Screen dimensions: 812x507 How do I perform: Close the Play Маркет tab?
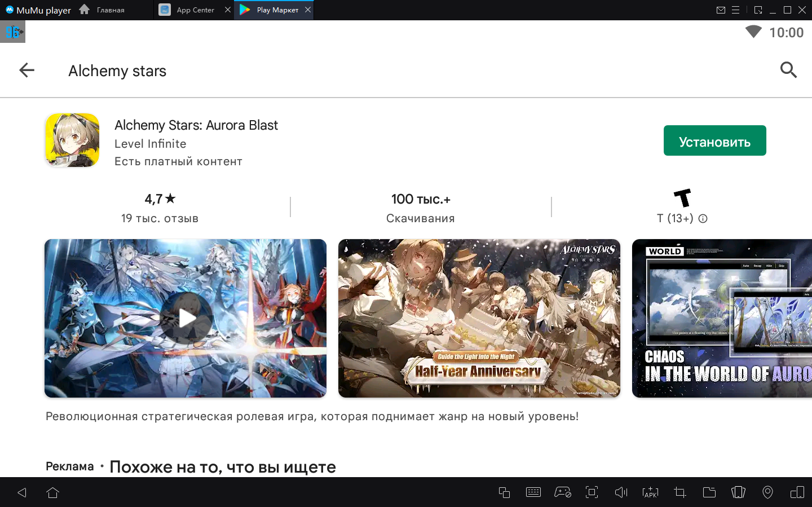click(308, 10)
